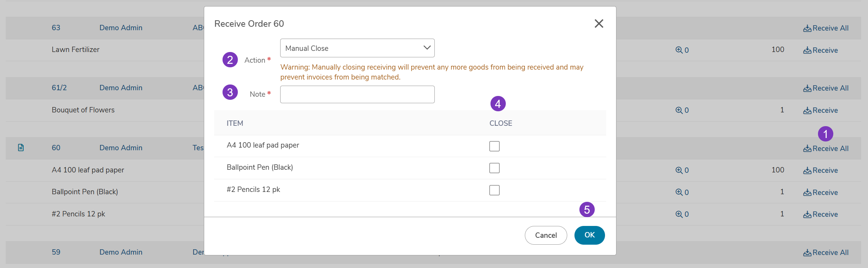Click the Cancel button
The height and width of the screenshot is (268, 868).
546,235
